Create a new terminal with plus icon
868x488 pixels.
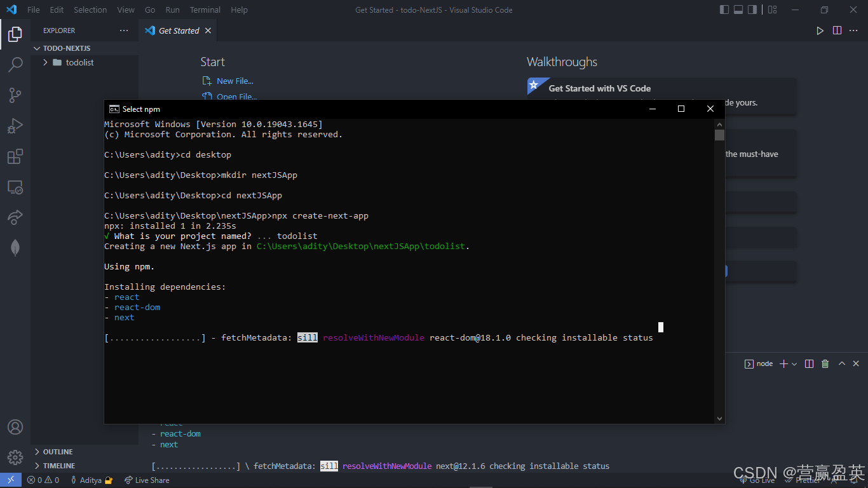[x=783, y=363]
